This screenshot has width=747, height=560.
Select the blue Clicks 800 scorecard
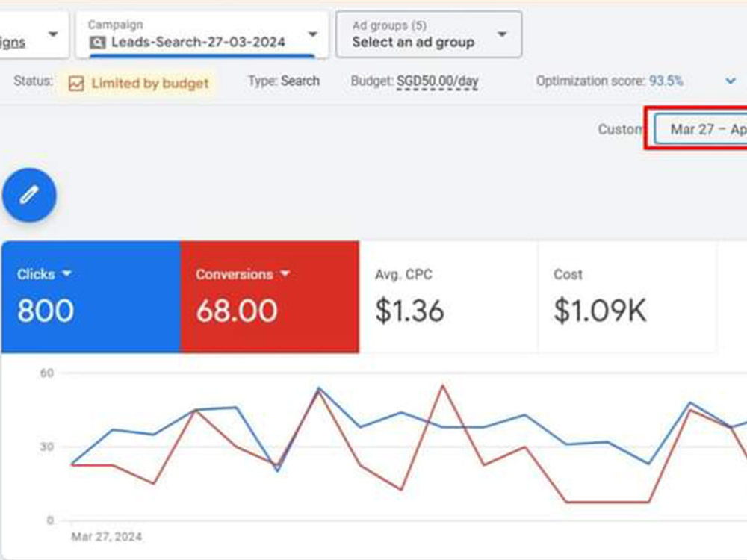coord(91,297)
